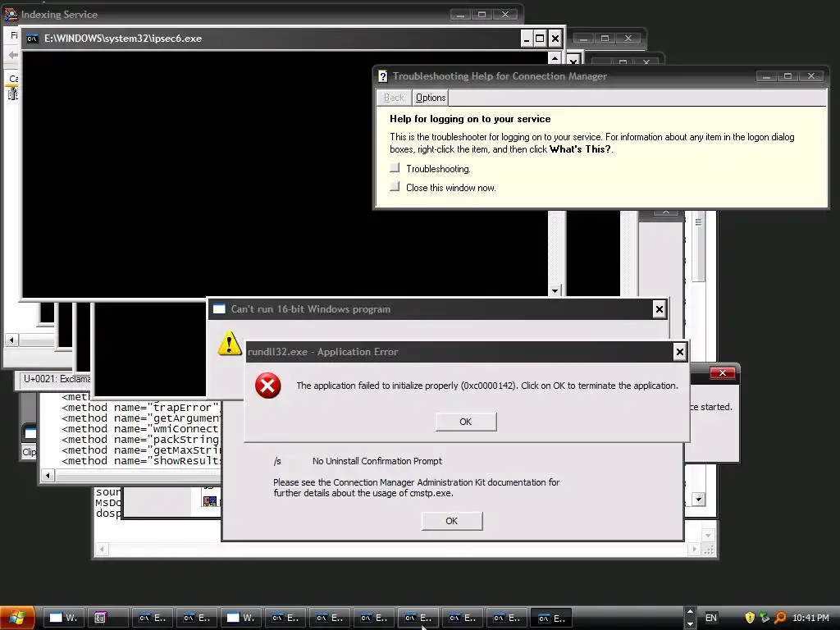The width and height of the screenshot is (840, 630).
Task: Click the 10:41 PM clock
Action: pyautogui.click(x=810, y=618)
